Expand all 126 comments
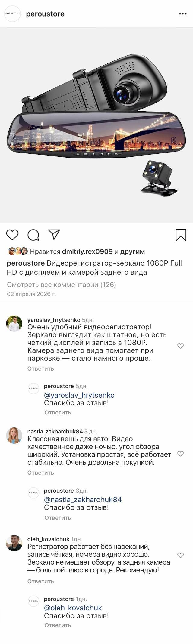193x644 pixels. pos(61,285)
